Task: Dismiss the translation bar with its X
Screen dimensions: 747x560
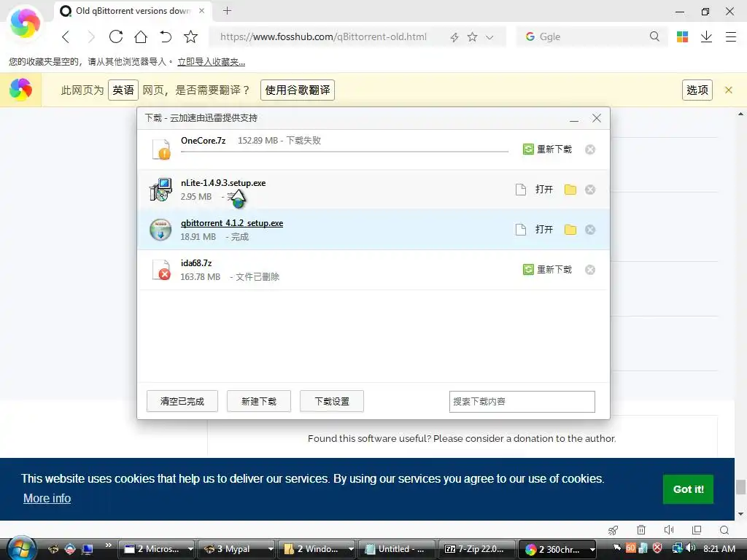Action: pos(729,90)
